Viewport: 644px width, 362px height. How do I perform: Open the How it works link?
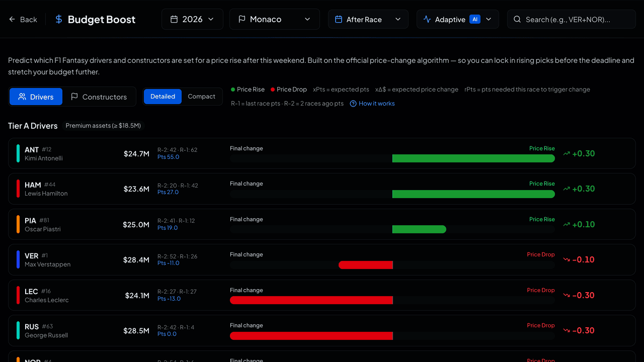coord(377,104)
